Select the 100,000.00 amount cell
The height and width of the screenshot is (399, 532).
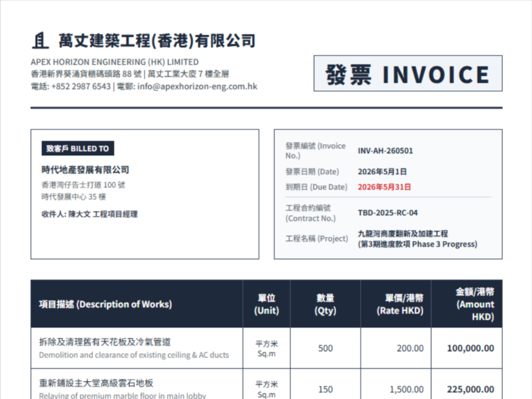(467, 348)
